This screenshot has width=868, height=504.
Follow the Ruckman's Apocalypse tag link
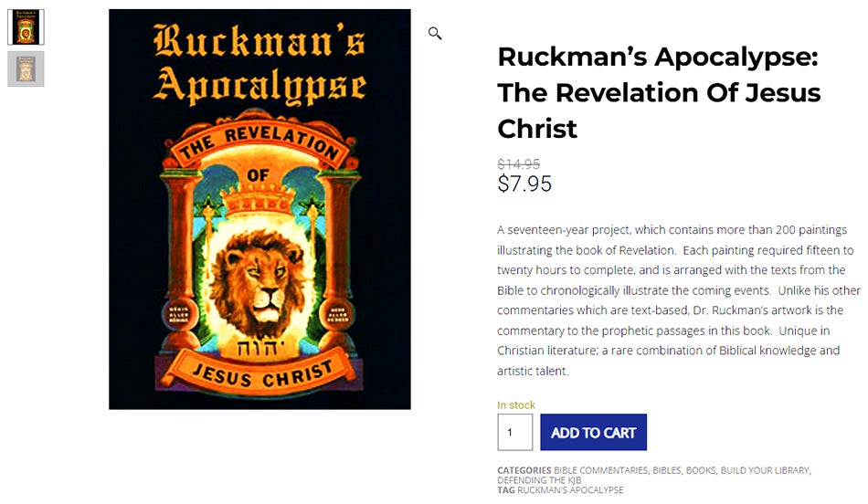click(x=570, y=490)
